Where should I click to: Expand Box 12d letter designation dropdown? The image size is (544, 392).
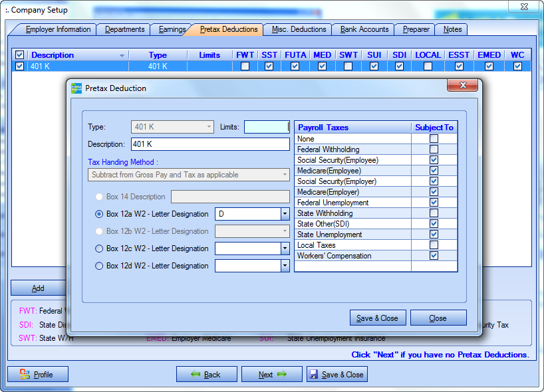285,266
